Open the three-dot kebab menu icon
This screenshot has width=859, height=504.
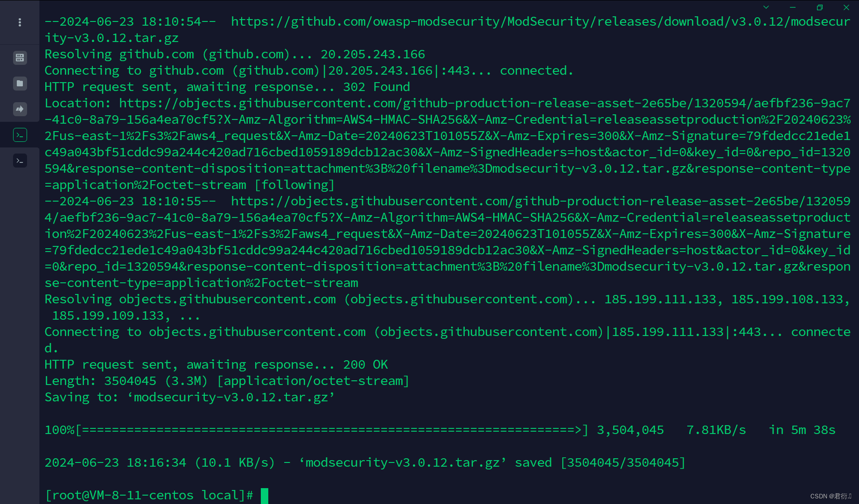20,22
